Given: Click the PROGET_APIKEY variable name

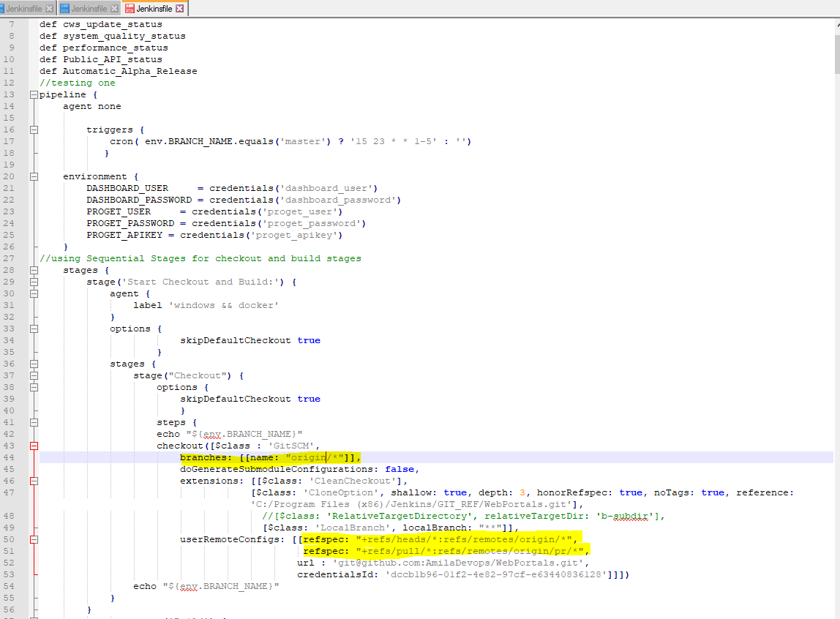Looking at the screenshot, I should 125,236.
